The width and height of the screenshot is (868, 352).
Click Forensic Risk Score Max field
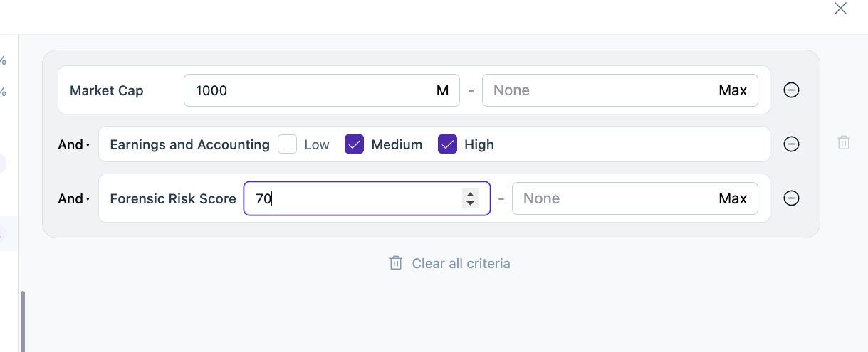tap(612, 198)
